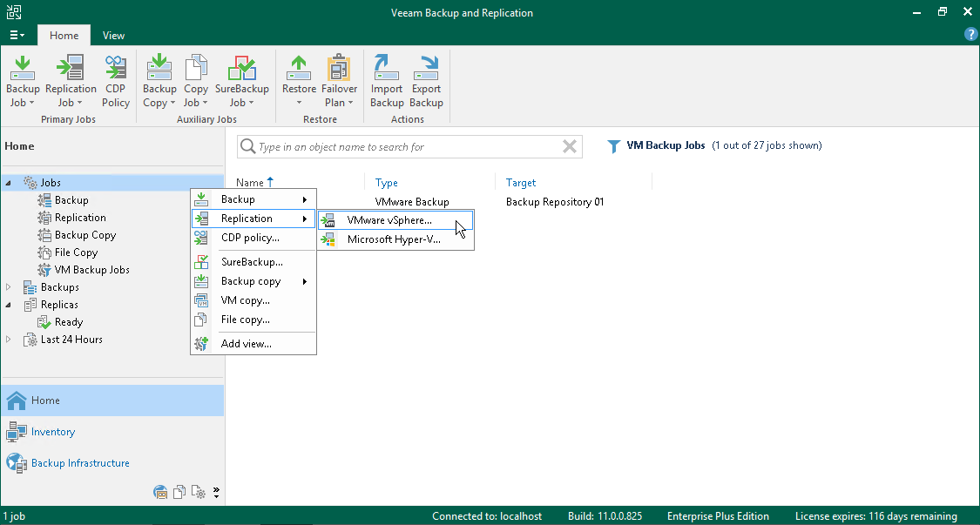Open the Inventory navigation pane
The width and height of the screenshot is (980, 525).
pos(52,432)
